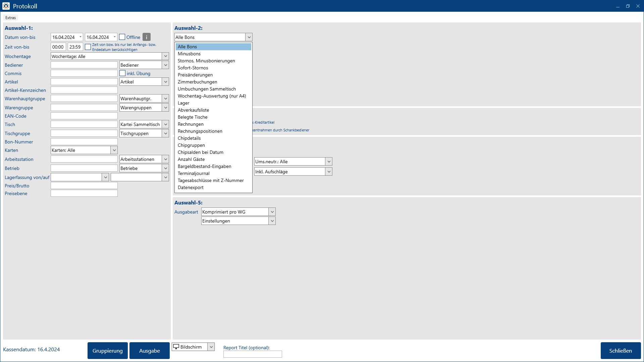Expand the Ums.neutr.: Alle dropdown

(329, 162)
